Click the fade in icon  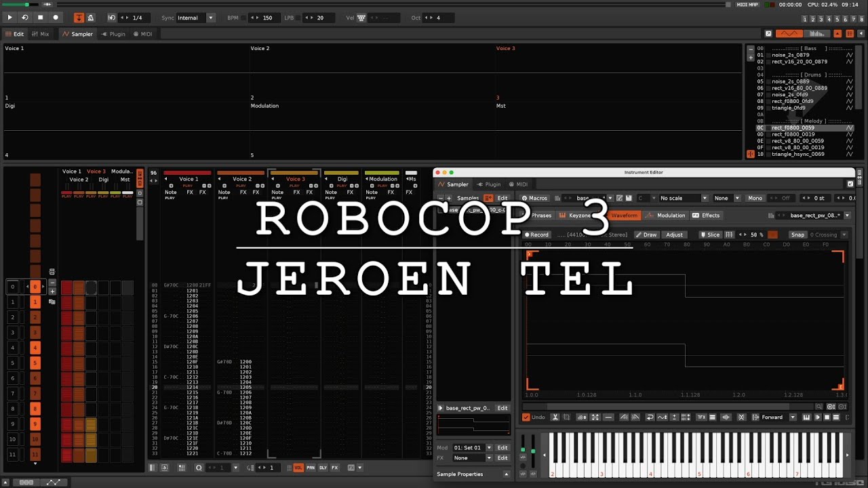coord(624,418)
